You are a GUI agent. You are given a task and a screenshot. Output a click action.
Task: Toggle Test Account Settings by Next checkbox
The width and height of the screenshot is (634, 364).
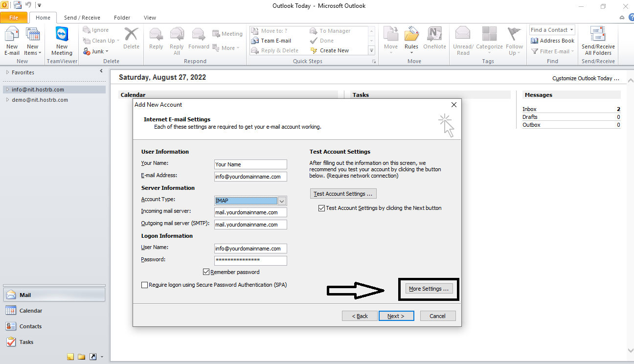321,208
